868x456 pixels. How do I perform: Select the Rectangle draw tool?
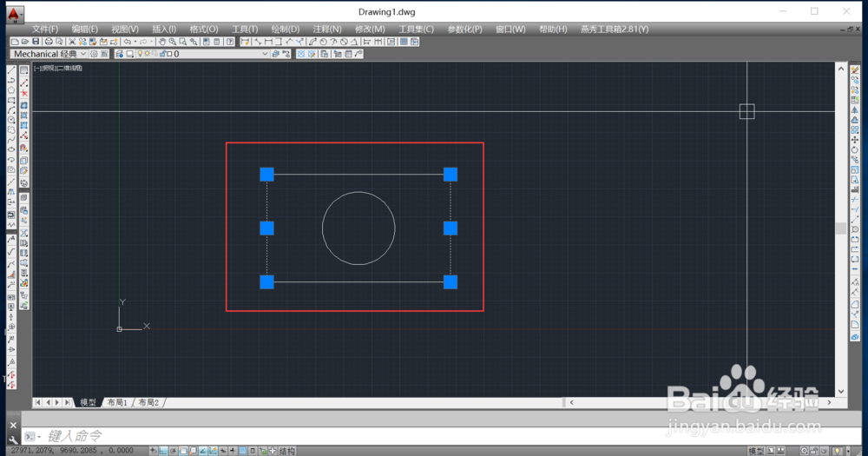[11, 100]
